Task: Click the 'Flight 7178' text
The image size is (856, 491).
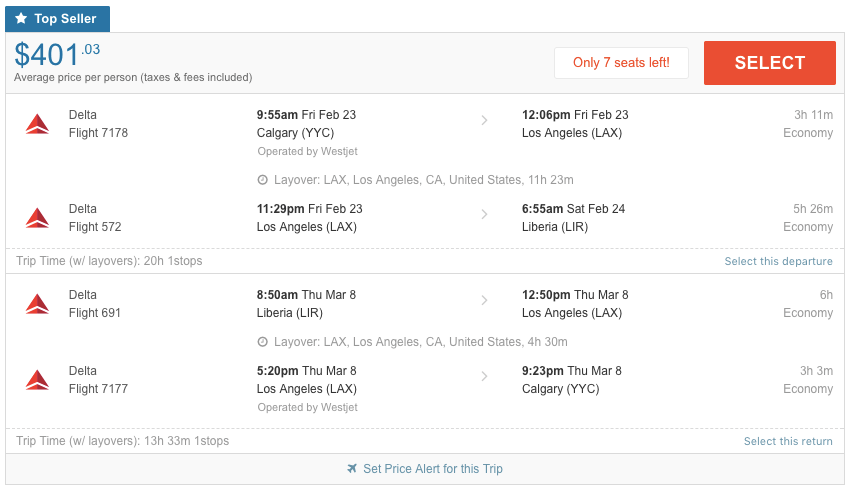Action: point(98,133)
